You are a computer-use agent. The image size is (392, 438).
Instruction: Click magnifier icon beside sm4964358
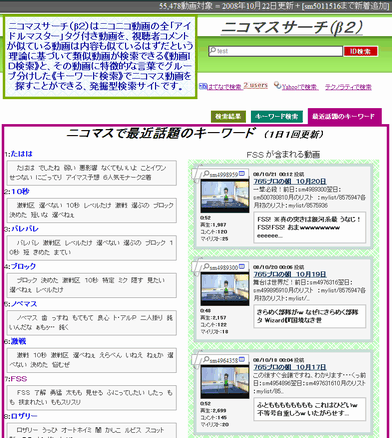[x=206, y=359]
